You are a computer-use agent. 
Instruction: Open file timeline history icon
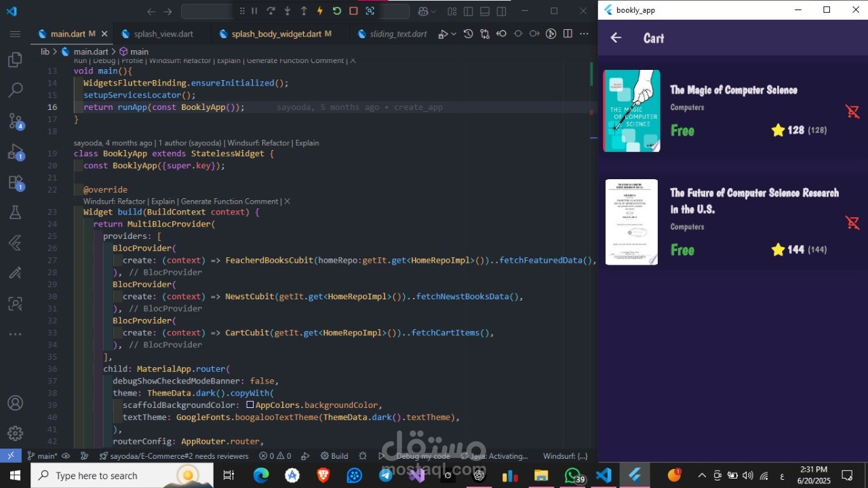[x=468, y=34]
